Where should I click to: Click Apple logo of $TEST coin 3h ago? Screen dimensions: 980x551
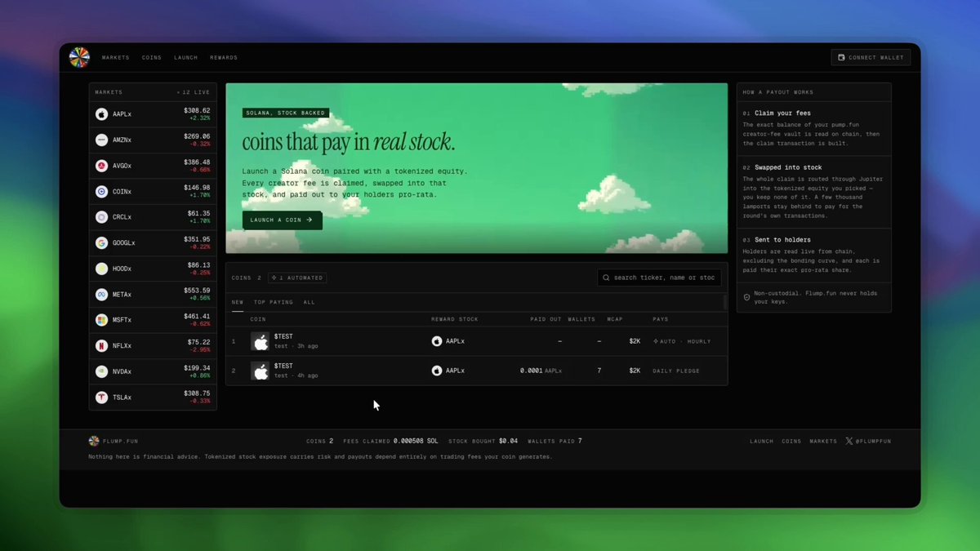[260, 342]
